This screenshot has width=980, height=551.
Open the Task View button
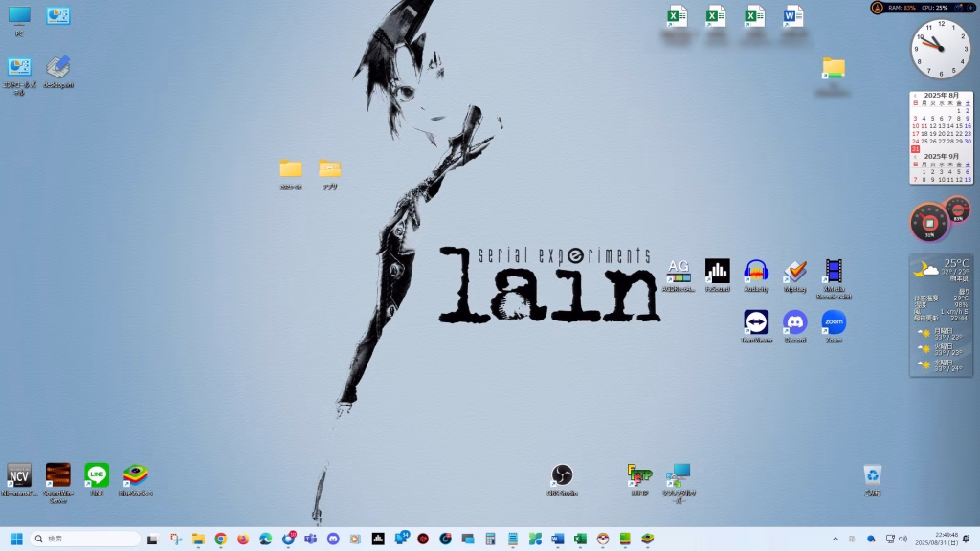tap(152, 539)
